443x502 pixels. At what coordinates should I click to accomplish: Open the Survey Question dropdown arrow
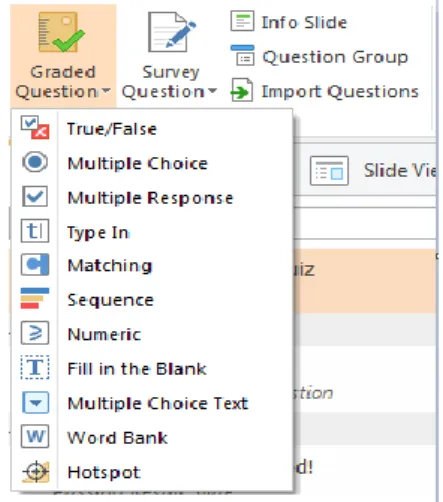tap(212, 90)
